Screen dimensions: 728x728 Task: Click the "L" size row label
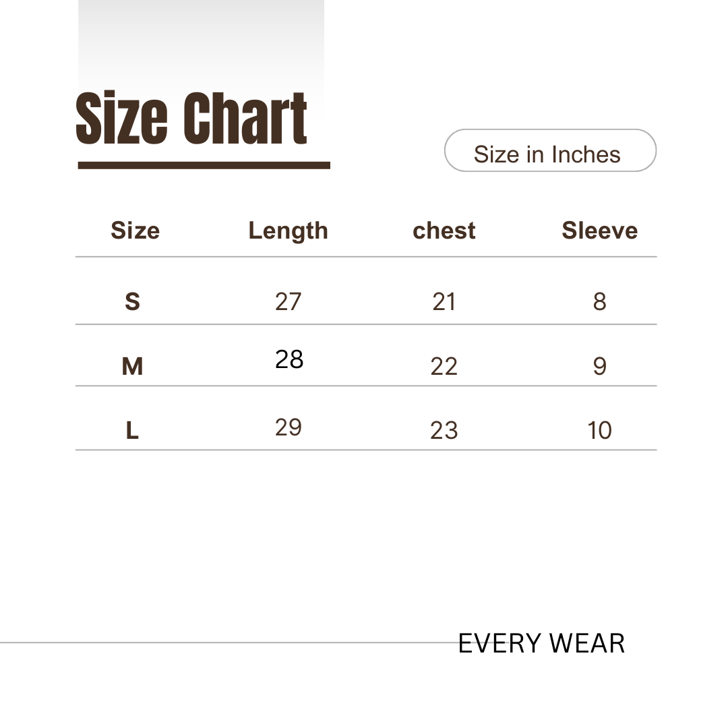click(132, 431)
